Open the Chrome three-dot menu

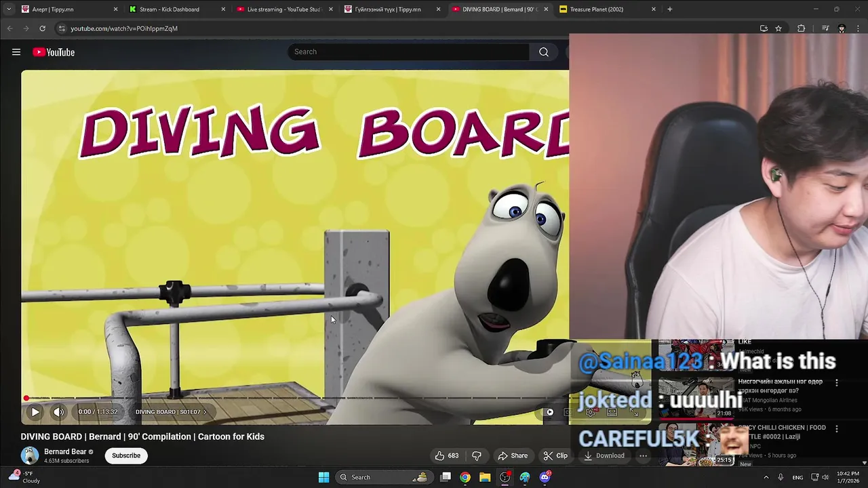pyautogui.click(x=859, y=28)
